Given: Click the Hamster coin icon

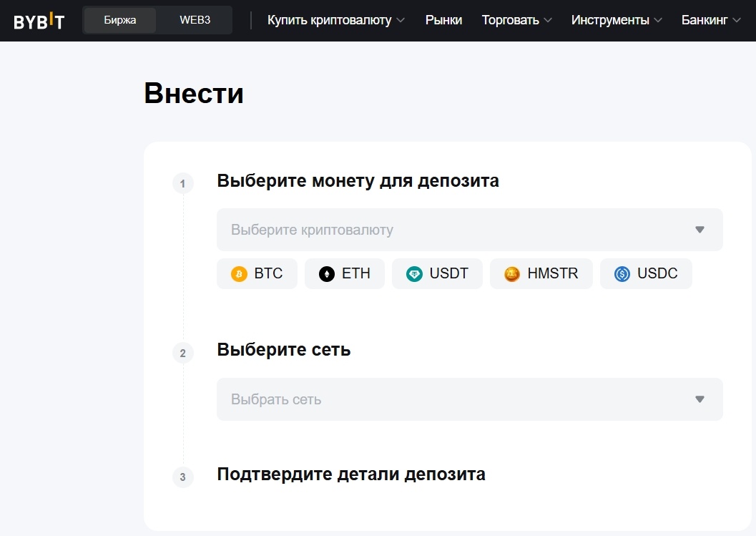Looking at the screenshot, I should [512, 274].
